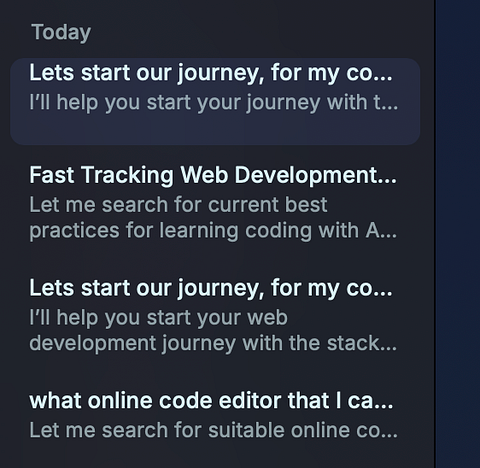This screenshot has width=480, height=468.
Task: Click the vertical divider beside the chat list
Action: coord(435,234)
